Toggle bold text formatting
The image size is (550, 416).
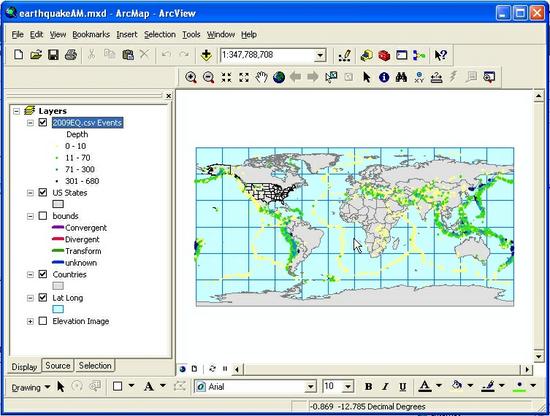tap(368, 387)
